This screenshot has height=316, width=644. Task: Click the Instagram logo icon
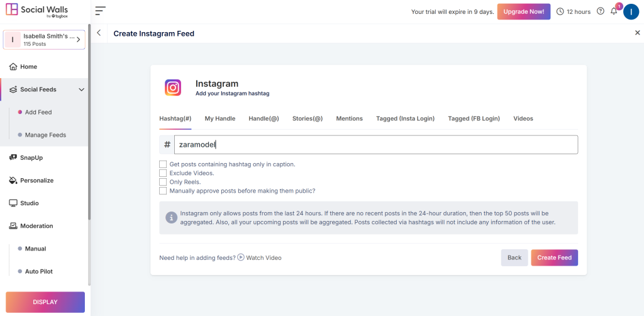pyautogui.click(x=173, y=87)
